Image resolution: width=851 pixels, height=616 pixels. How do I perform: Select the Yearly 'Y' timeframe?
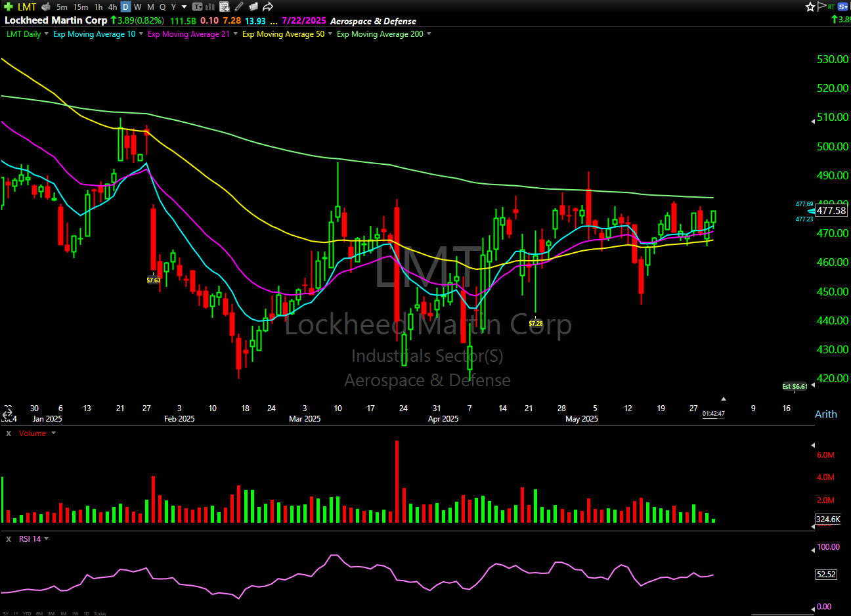(173, 7)
